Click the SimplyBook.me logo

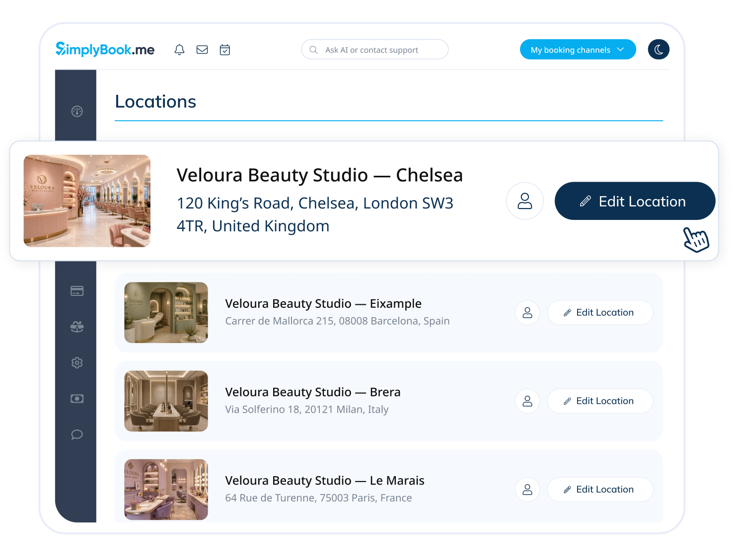tap(105, 49)
